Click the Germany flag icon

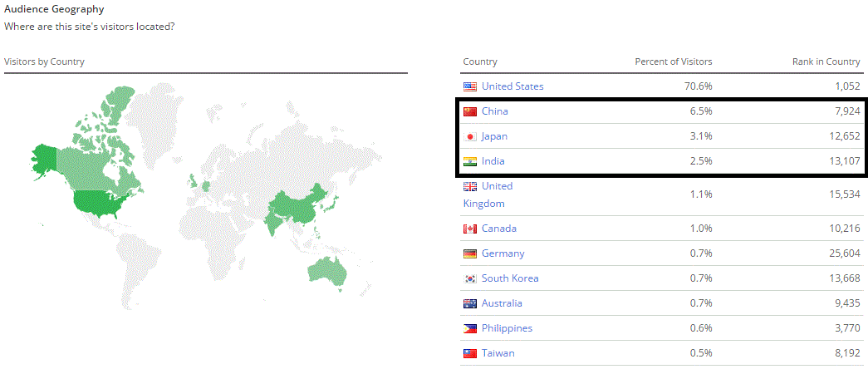click(x=470, y=253)
